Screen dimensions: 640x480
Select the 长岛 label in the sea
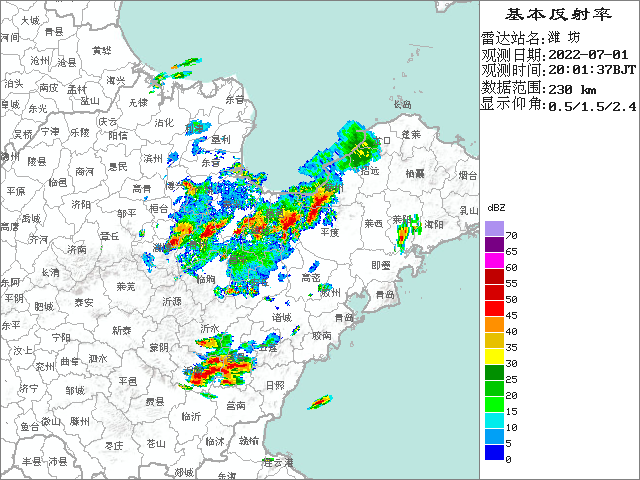[x=402, y=104]
